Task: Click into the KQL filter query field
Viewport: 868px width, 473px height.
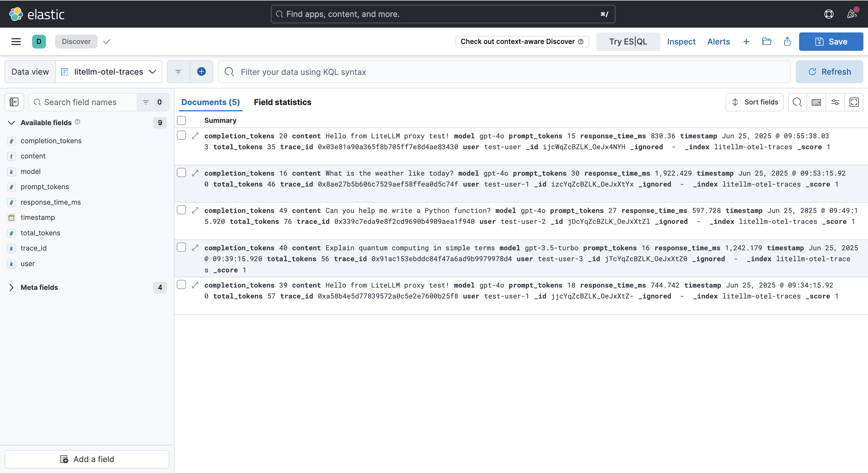Action: click(x=505, y=72)
